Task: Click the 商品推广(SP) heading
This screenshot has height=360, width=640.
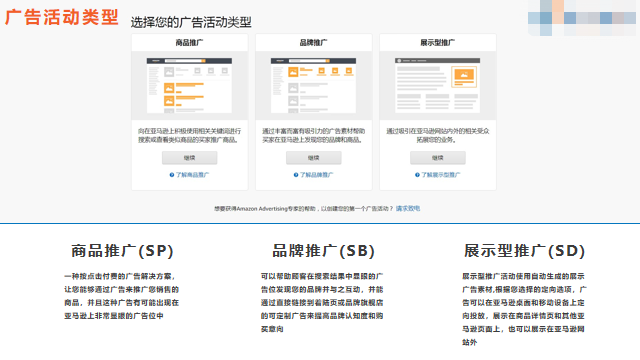Action: click(x=122, y=251)
